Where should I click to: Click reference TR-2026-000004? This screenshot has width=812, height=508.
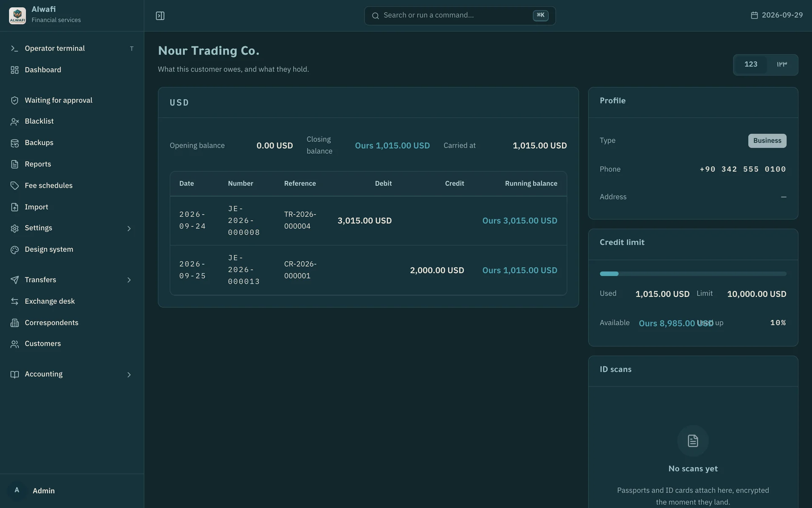point(300,220)
